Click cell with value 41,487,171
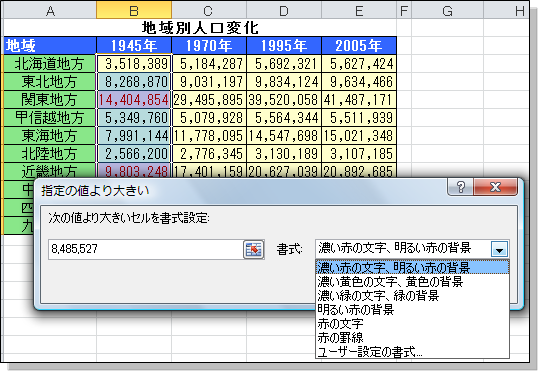The height and width of the screenshot is (371, 538). click(359, 100)
